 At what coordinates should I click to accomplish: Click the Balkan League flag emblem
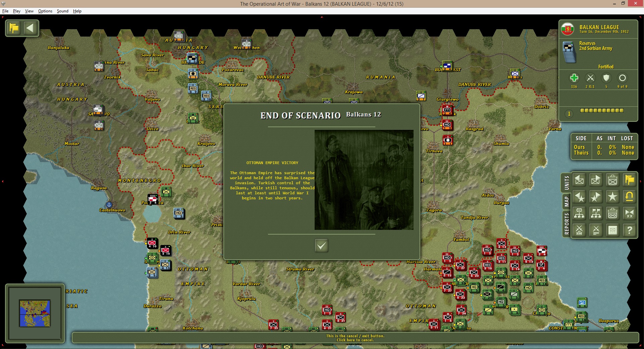(568, 29)
